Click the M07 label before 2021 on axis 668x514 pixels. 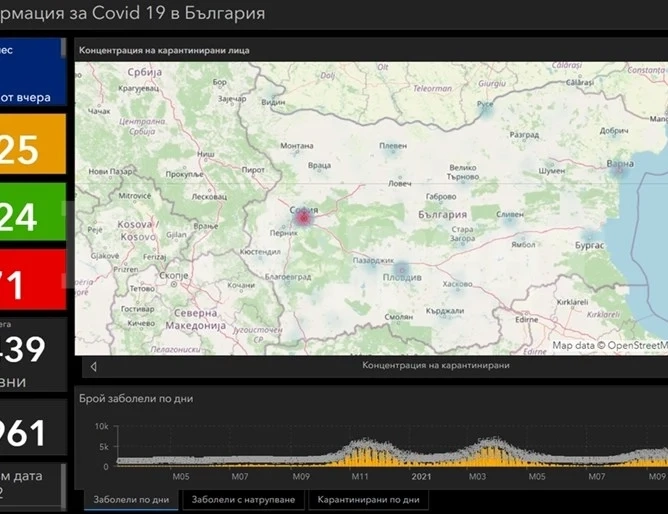point(239,477)
